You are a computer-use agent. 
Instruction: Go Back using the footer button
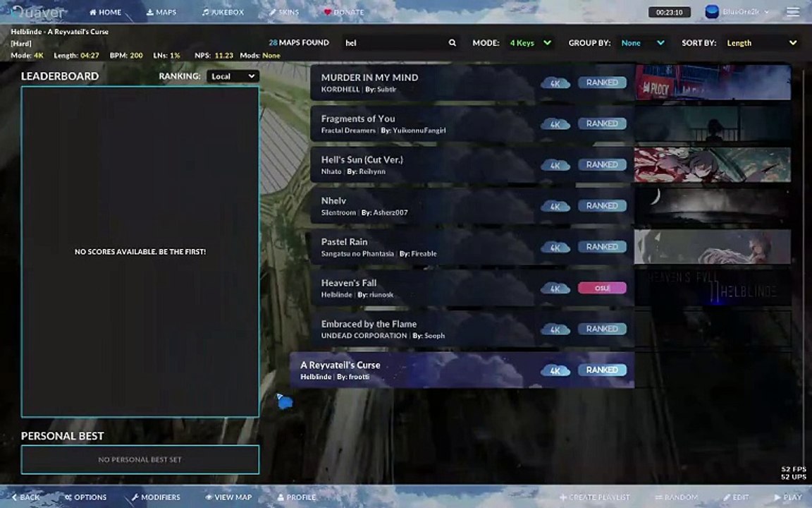click(x=25, y=497)
